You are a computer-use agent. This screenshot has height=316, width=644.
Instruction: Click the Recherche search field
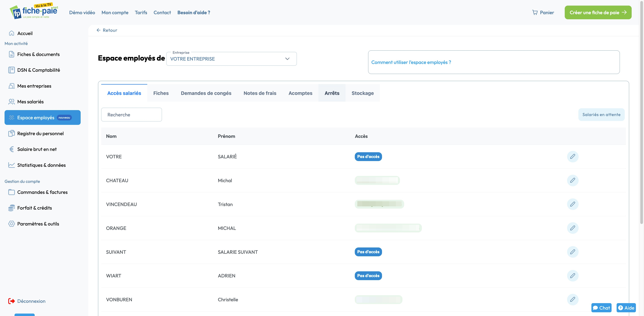point(132,115)
